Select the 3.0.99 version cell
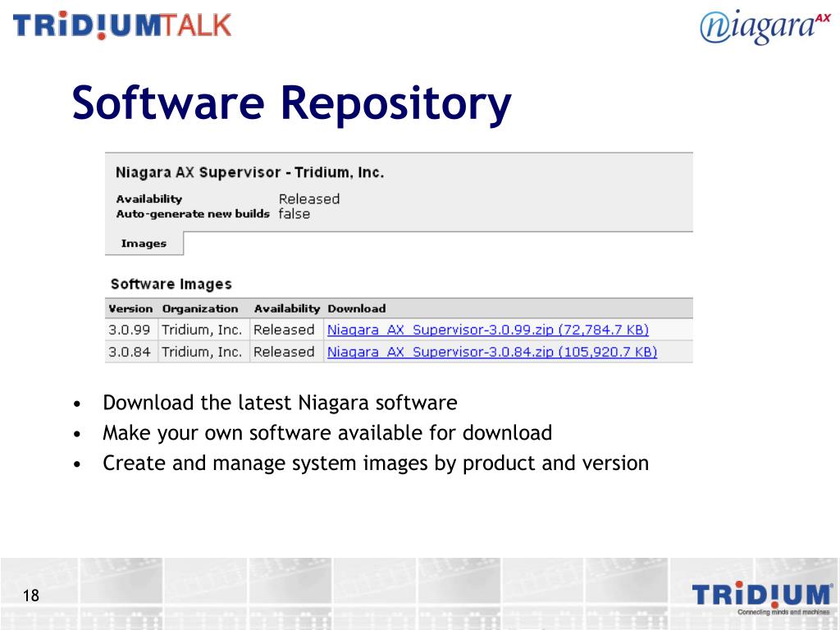840x630 pixels. 129,330
